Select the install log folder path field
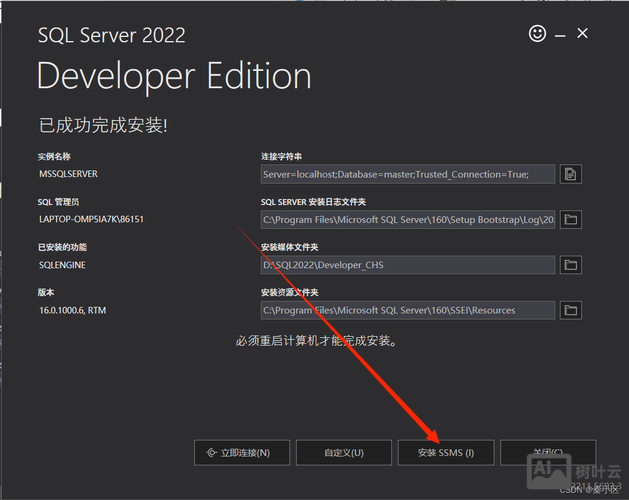629x500 pixels. click(x=408, y=220)
